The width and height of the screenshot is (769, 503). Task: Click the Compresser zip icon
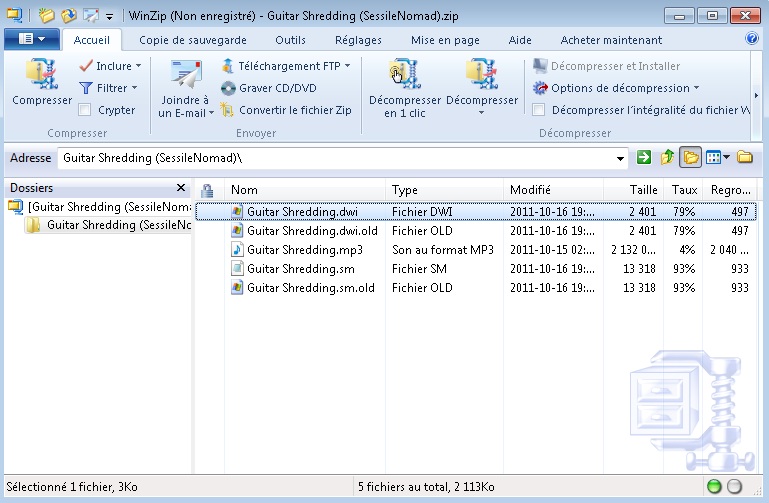[42, 74]
